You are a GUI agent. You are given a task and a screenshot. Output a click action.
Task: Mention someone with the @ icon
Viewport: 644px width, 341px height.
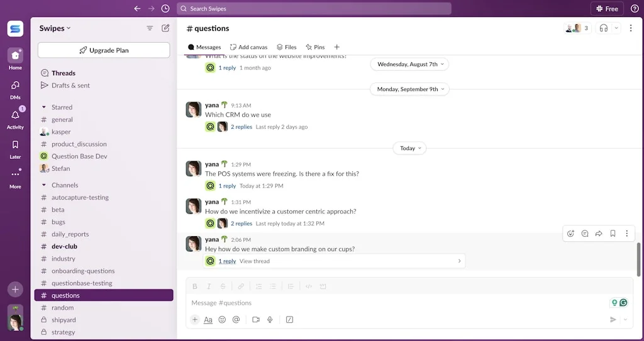[x=236, y=320]
